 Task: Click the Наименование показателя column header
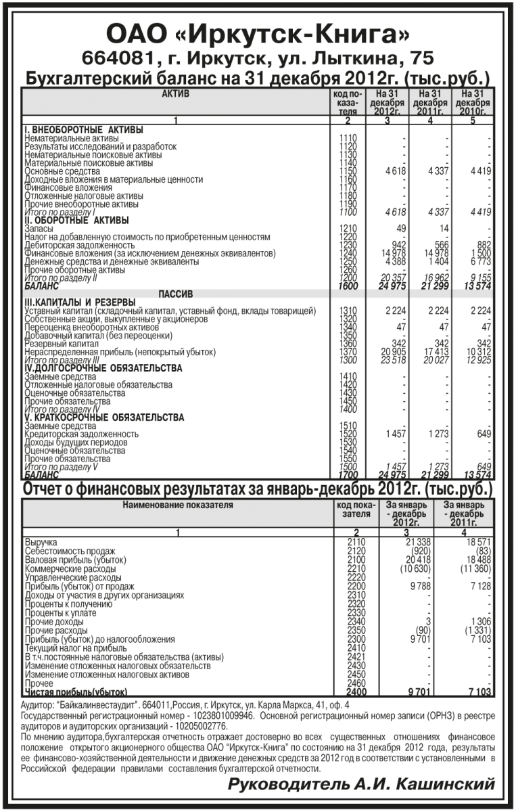pos(177,505)
